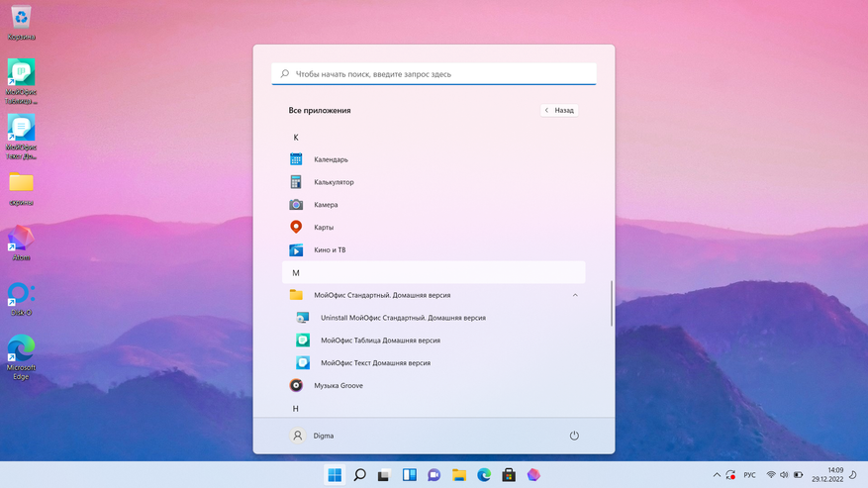Open Wi-Fi network tray icon

(771, 475)
